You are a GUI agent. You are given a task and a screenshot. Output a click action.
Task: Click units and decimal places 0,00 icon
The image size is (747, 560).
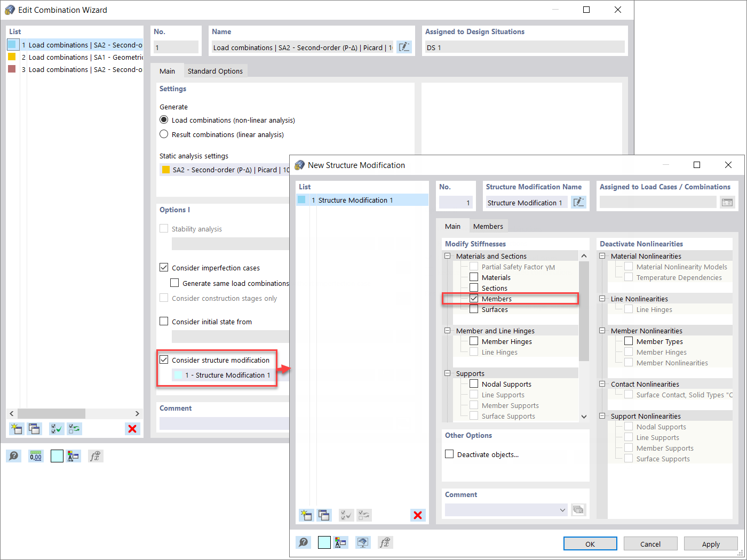click(36, 456)
